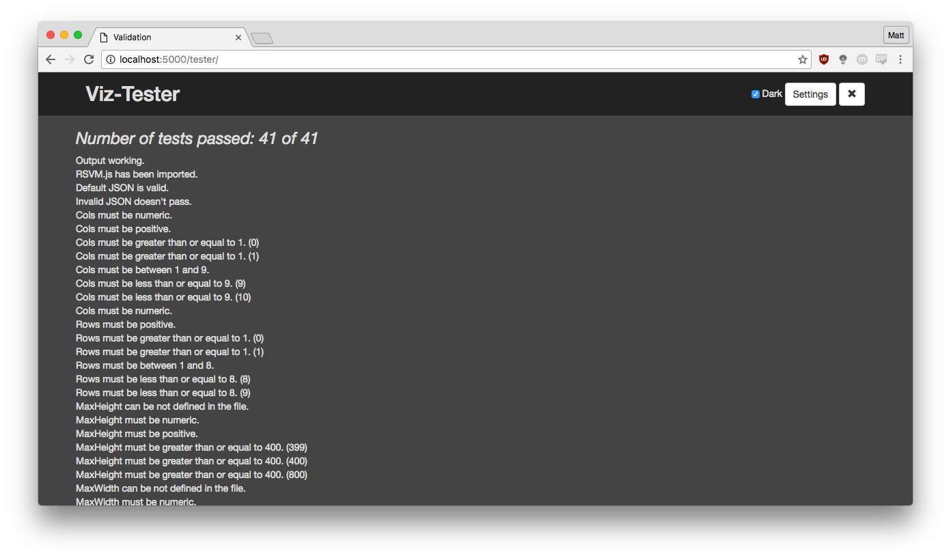Click the forward navigation arrow
951x560 pixels.
69,59
